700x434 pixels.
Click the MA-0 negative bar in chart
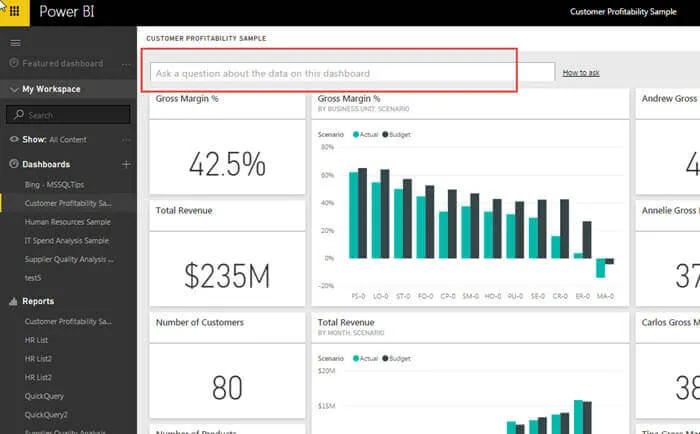click(x=601, y=268)
